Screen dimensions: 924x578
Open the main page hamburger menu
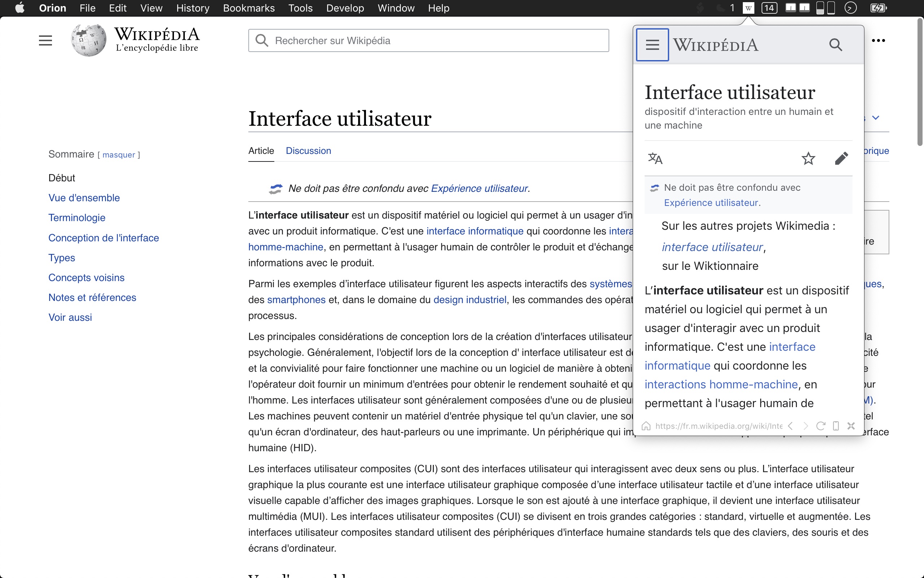(x=45, y=40)
